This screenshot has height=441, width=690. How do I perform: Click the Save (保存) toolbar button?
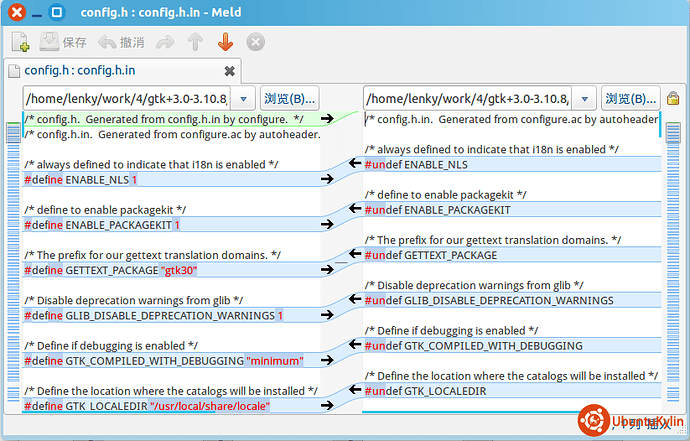click(63, 42)
